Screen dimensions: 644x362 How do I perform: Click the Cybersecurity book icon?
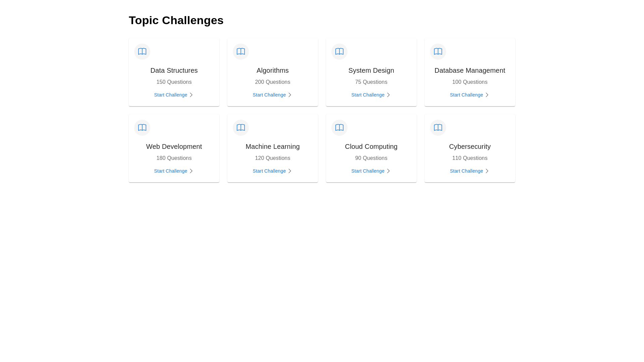click(438, 127)
